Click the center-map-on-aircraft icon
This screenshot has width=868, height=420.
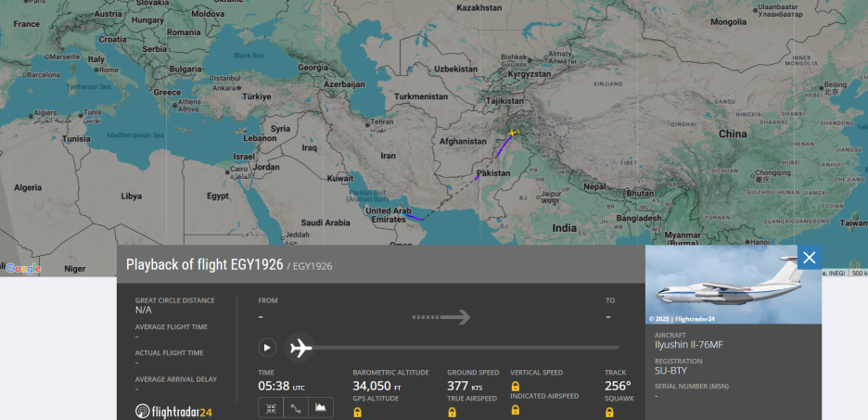point(271,408)
